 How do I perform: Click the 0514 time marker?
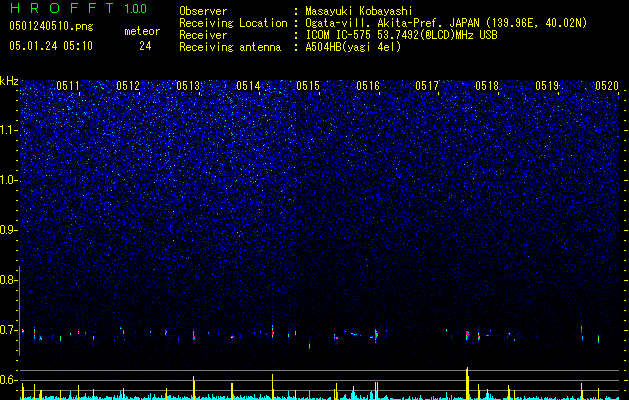tap(248, 86)
